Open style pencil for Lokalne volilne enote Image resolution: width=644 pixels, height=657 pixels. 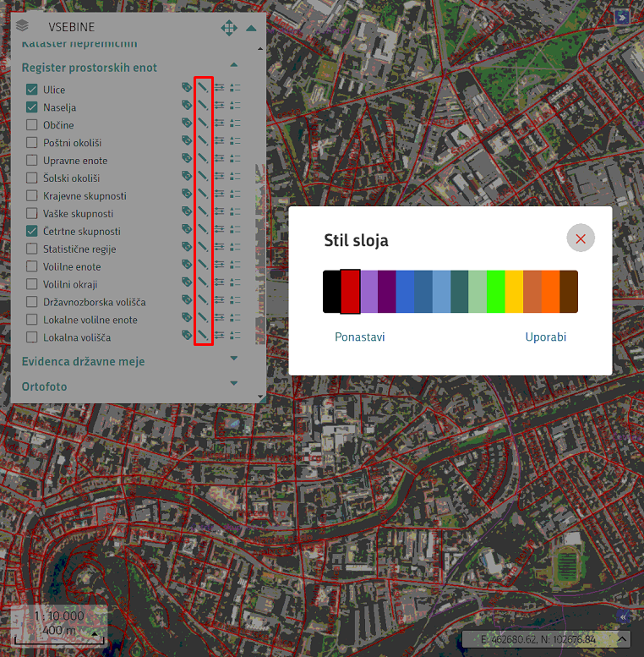click(x=203, y=318)
